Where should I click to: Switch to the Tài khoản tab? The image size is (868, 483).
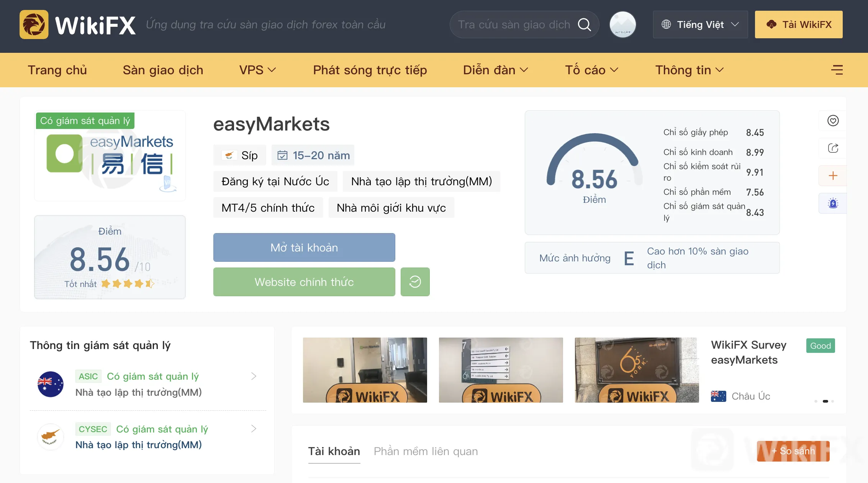[x=334, y=451]
